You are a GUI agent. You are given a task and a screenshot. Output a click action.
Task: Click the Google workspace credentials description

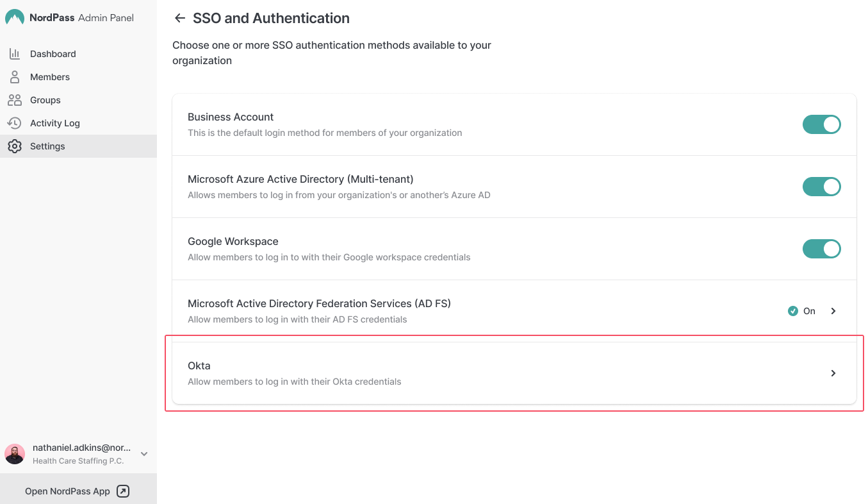click(329, 257)
